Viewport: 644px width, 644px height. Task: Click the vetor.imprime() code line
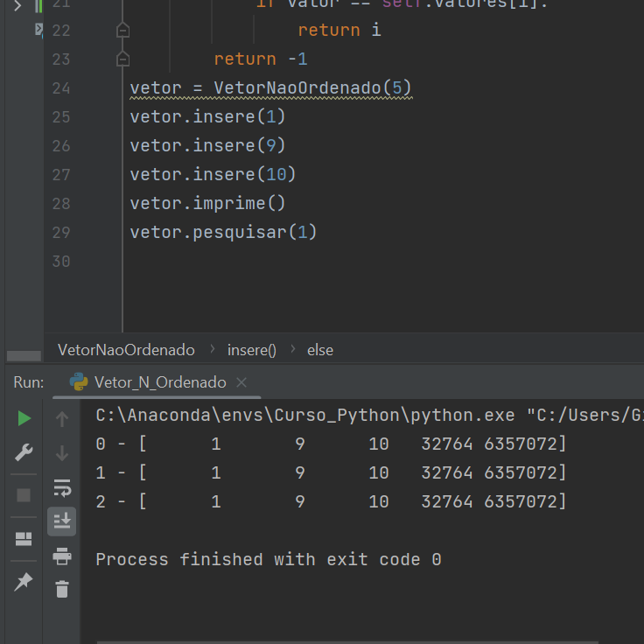pyautogui.click(x=207, y=203)
